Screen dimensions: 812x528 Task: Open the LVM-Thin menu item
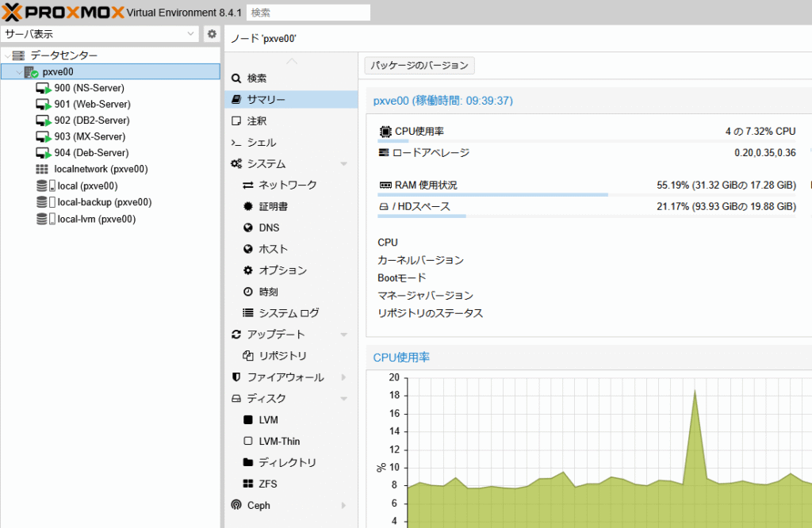292,441
